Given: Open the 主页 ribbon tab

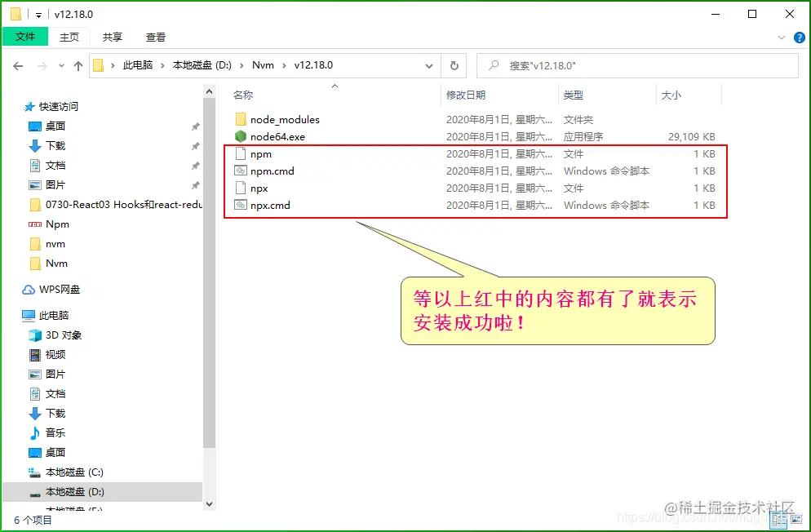Looking at the screenshot, I should point(69,38).
